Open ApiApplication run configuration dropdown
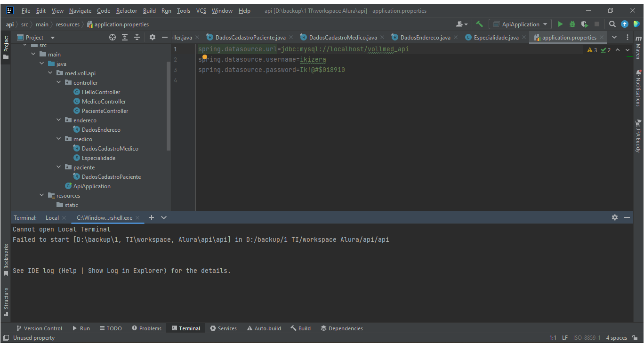The width and height of the screenshot is (644, 343). (520, 24)
